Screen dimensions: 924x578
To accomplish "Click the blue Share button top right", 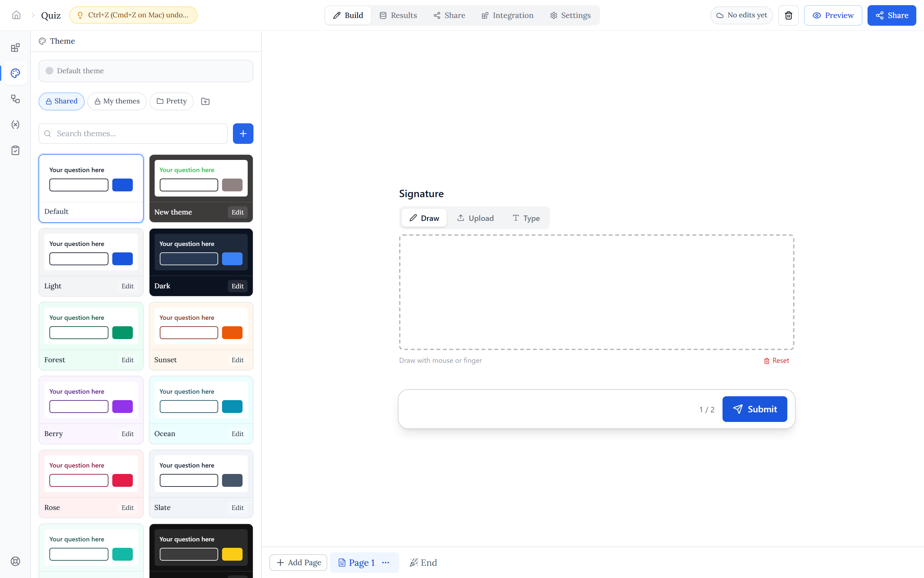I will (x=892, y=15).
